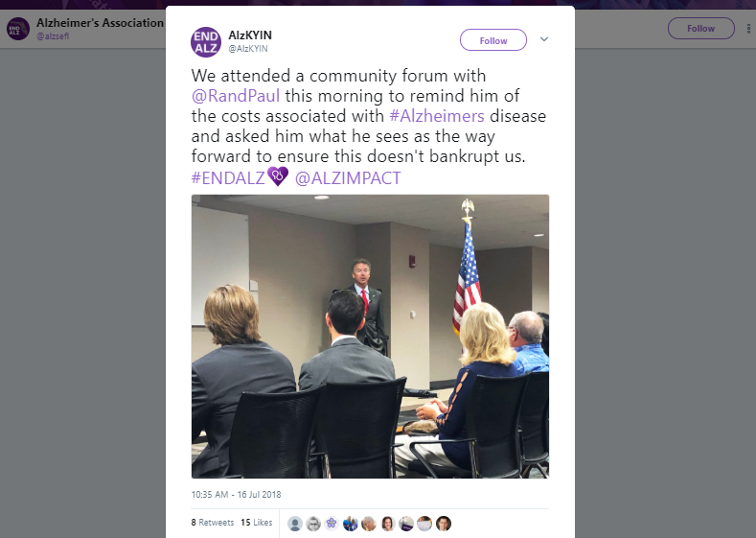Follow the Alzheimer's Association background profile
This screenshot has width=756, height=538.
click(701, 29)
